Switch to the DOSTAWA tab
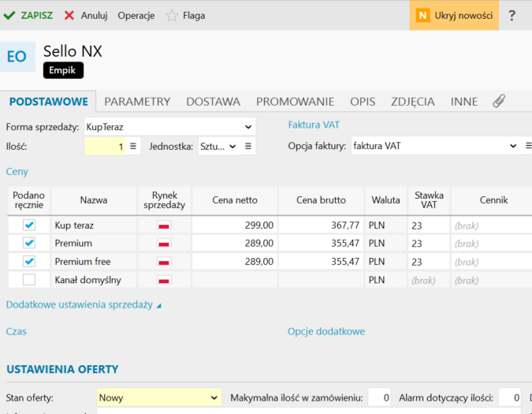The height and width of the screenshot is (414, 532). [213, 102]
